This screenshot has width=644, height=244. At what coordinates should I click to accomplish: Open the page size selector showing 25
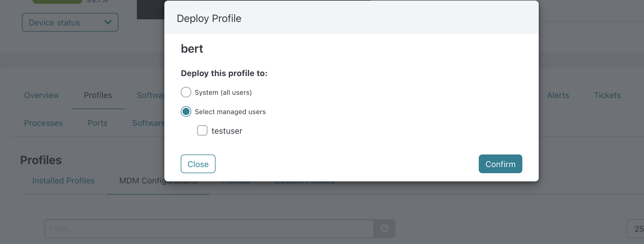pyautogui.click(x=636, y=228)
